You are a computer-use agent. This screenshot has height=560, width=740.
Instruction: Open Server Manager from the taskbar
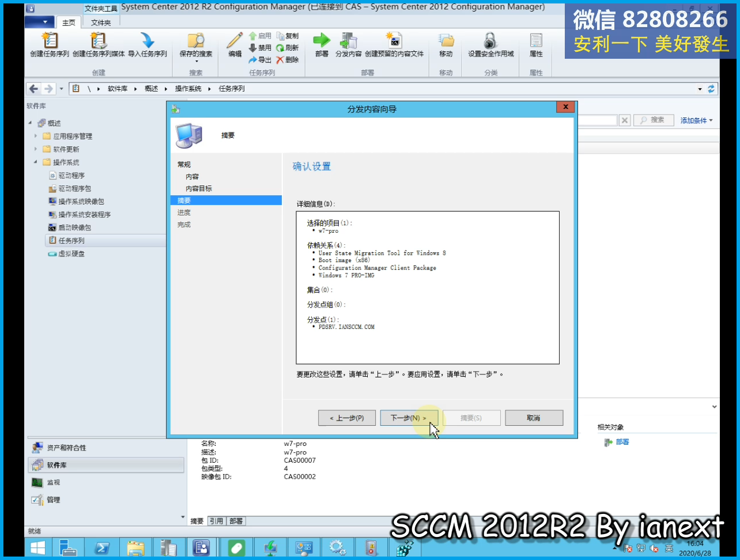69,547
